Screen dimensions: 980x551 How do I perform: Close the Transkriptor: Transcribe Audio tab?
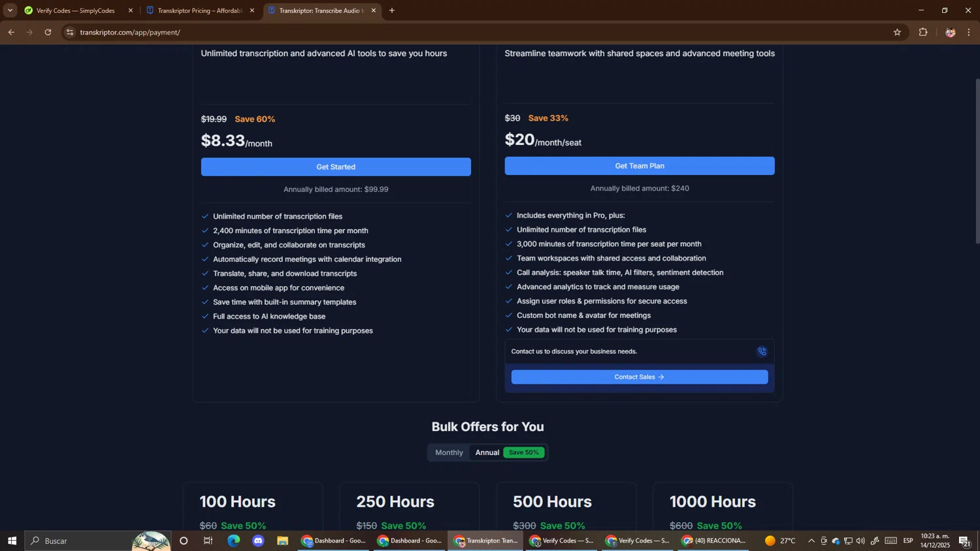(x=374, y=10)
